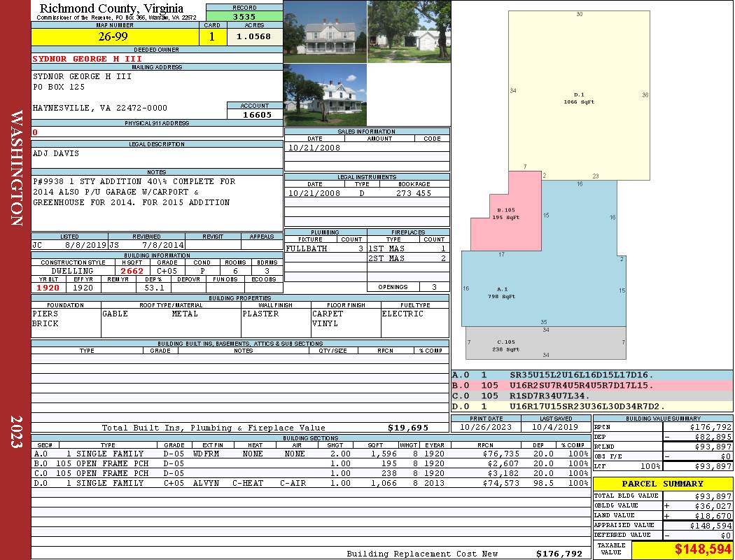Click fuel type ELECTRIC

tap(402, 314)
